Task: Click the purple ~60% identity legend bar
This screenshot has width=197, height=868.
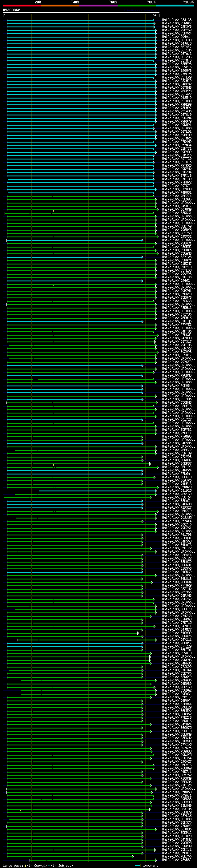Action: coord(99,6)
